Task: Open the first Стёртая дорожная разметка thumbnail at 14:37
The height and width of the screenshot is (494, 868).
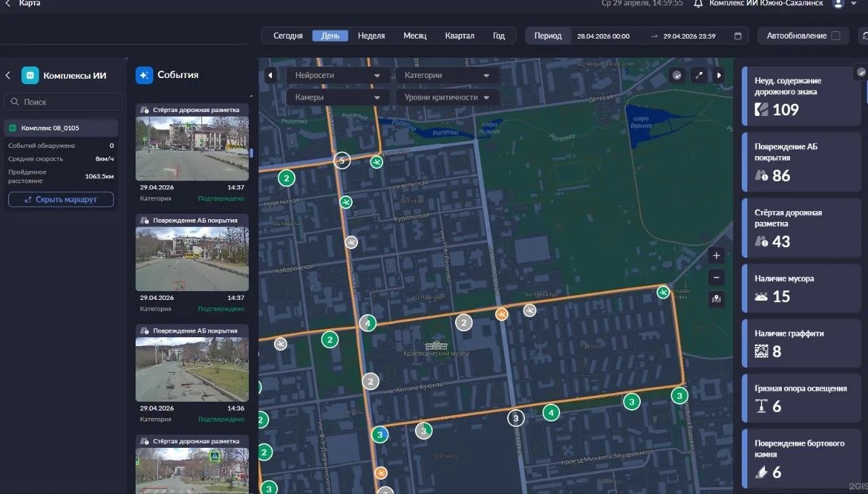Action: coord(192,148)
